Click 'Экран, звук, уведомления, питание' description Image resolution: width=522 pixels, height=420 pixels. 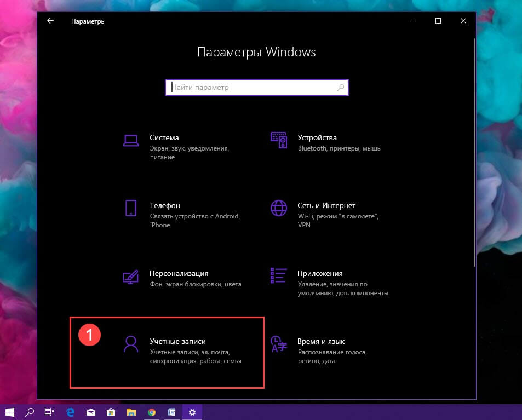[x=189, y=153]
